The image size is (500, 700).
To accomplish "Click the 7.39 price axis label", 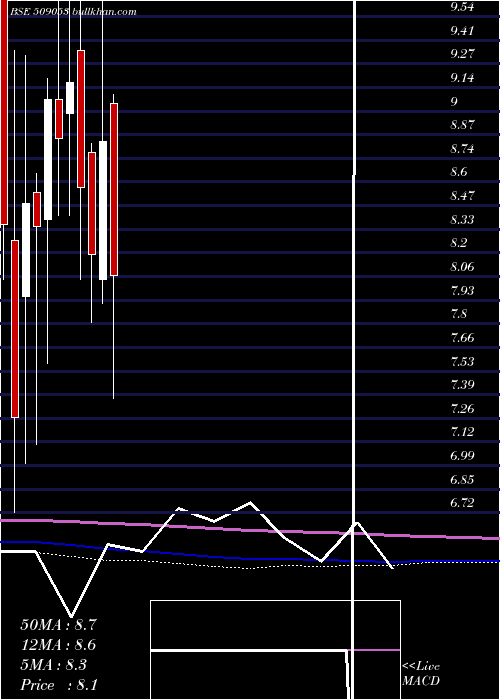I will pos(462,385).
